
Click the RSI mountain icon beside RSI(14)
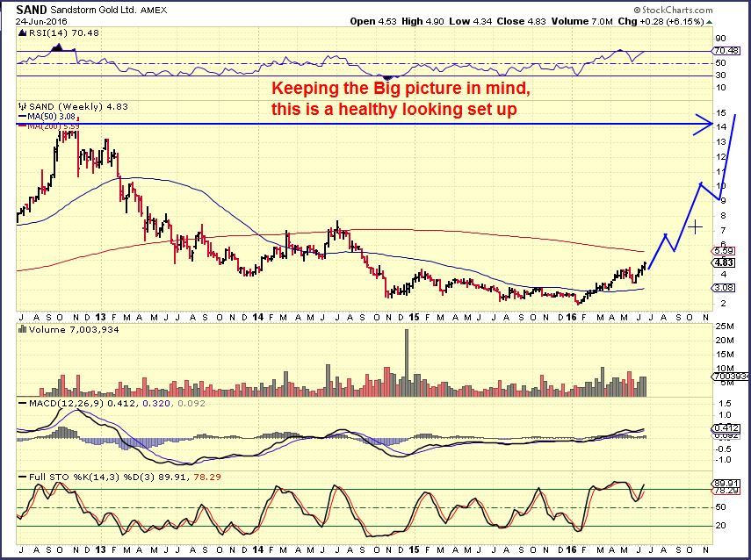click(23, 33)
